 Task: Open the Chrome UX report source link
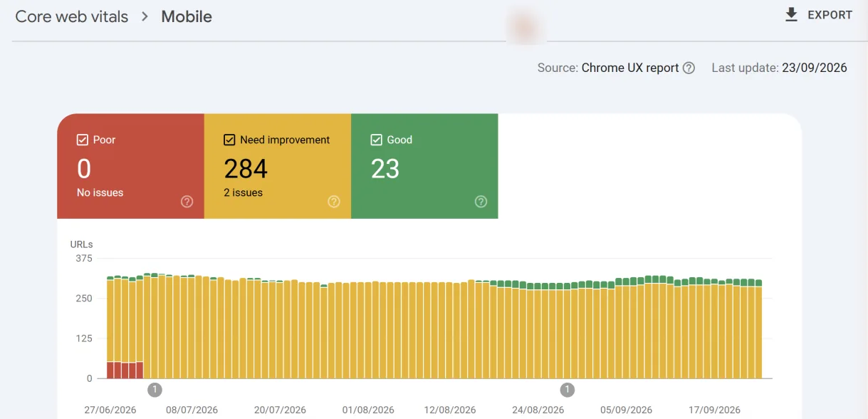point(630,68)
